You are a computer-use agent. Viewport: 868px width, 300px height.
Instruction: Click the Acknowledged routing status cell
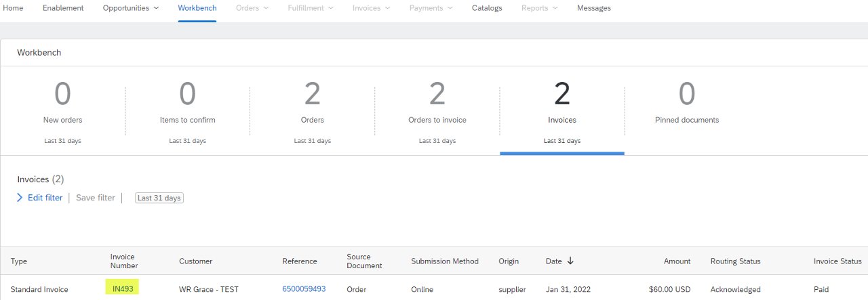pos(736,290)
